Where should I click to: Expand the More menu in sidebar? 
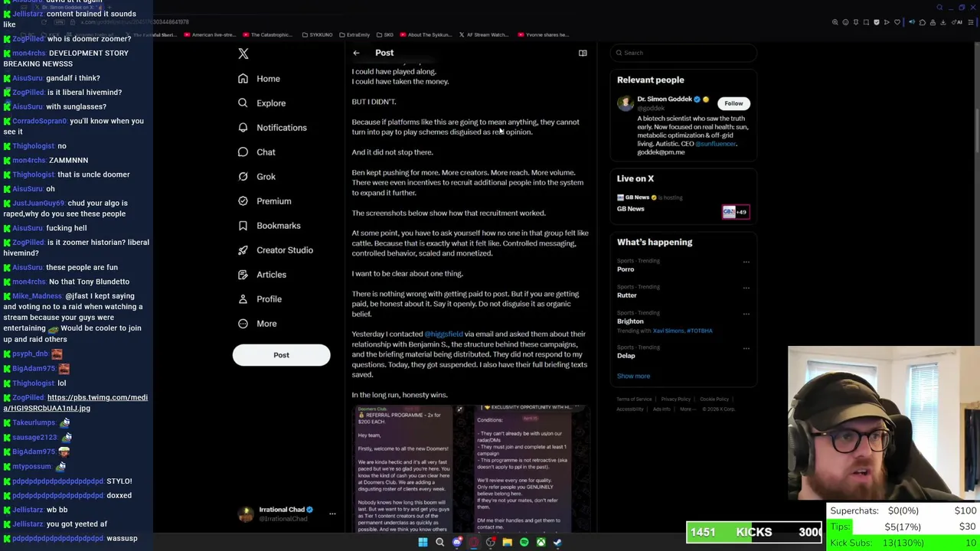point(257,324)
